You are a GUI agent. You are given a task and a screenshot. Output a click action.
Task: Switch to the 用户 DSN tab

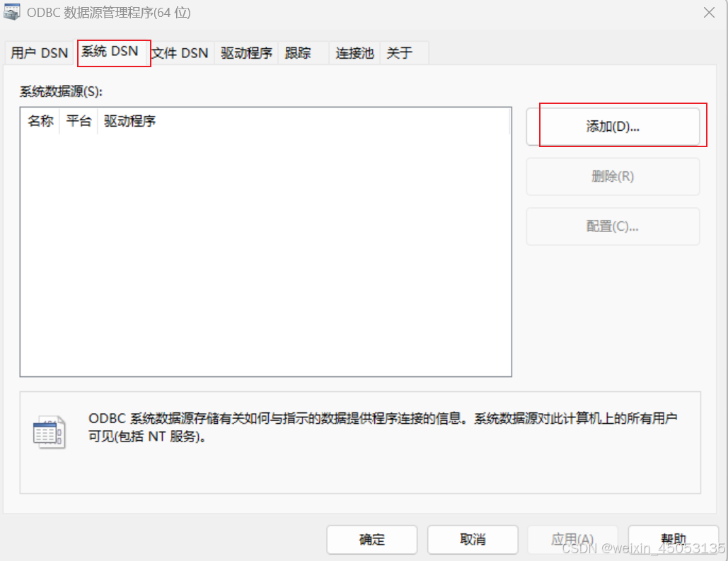[x=40, y=53]
